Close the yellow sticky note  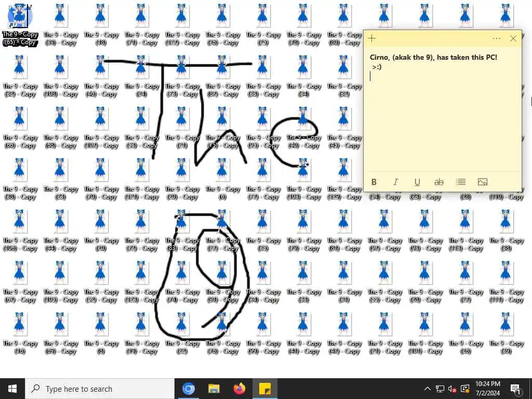coord(513,38)
